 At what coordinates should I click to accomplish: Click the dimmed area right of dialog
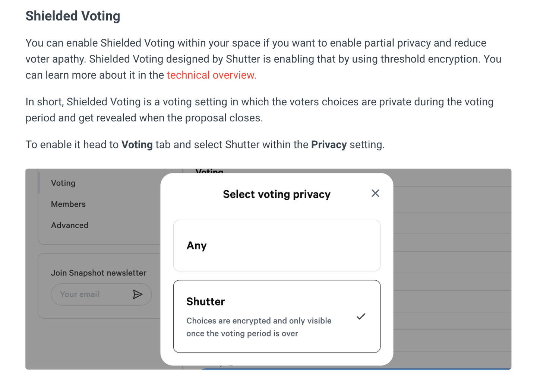point(451,268)
